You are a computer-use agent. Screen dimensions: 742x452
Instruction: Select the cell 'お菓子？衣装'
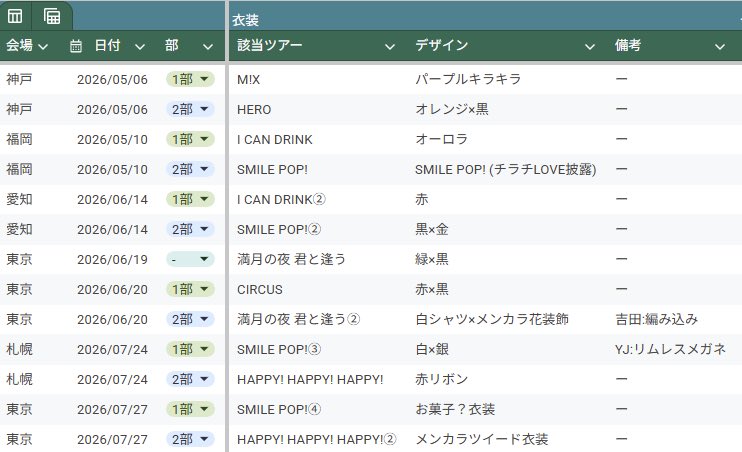[455, 409]
